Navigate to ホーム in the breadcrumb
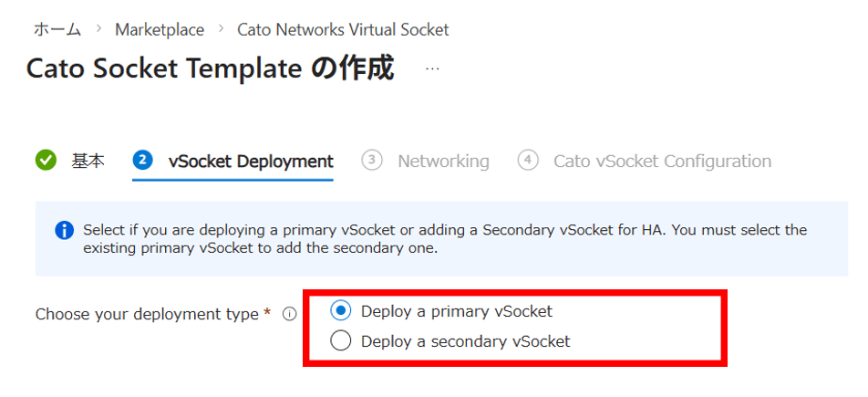This screenshot has height=397, width=868. coord(57,30)
